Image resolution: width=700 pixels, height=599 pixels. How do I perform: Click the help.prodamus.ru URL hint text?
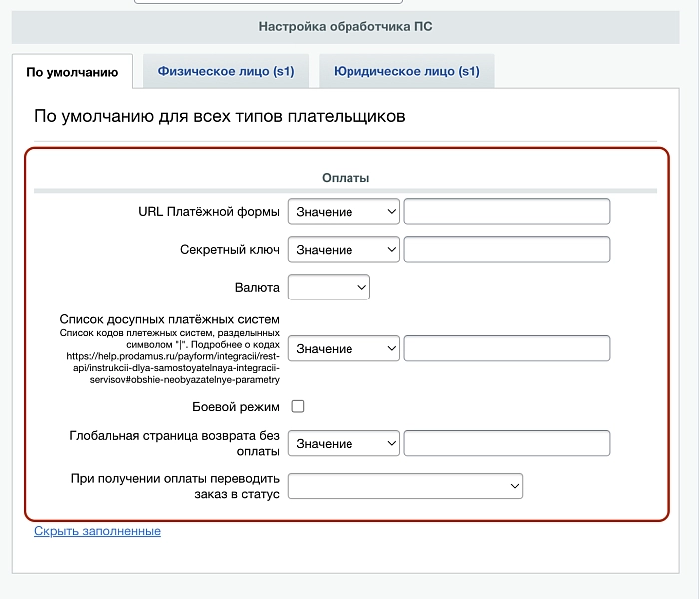tap(173, 368)
